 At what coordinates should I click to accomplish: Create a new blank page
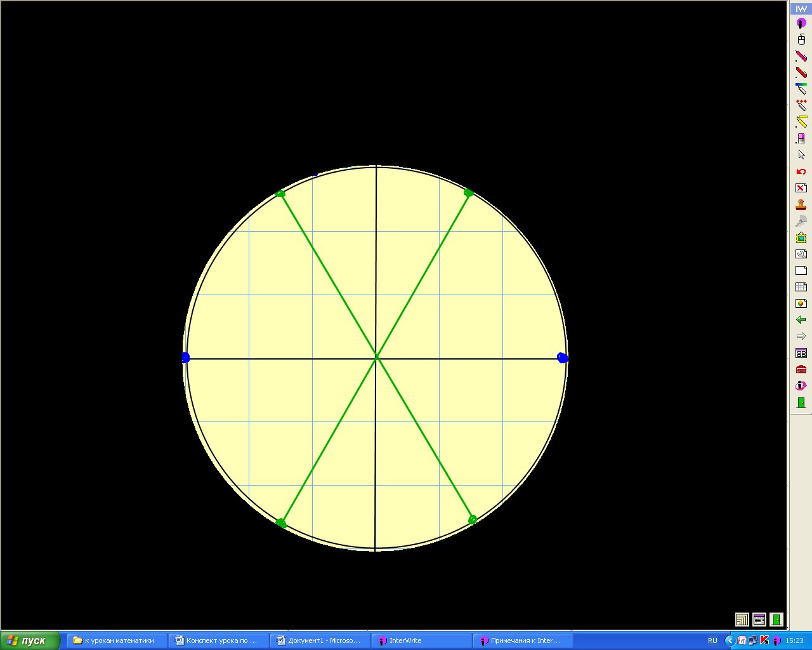click(x=801, y=270)
